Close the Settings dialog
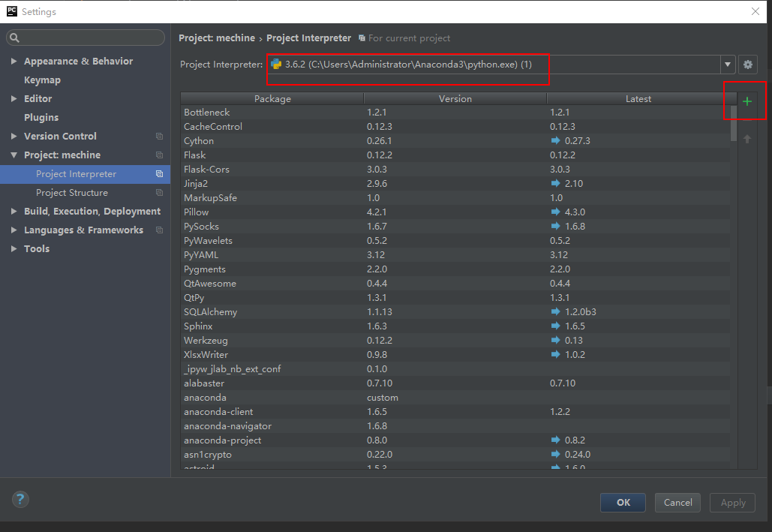Viewport: 772px width, 532px height. tap(755, 11)
